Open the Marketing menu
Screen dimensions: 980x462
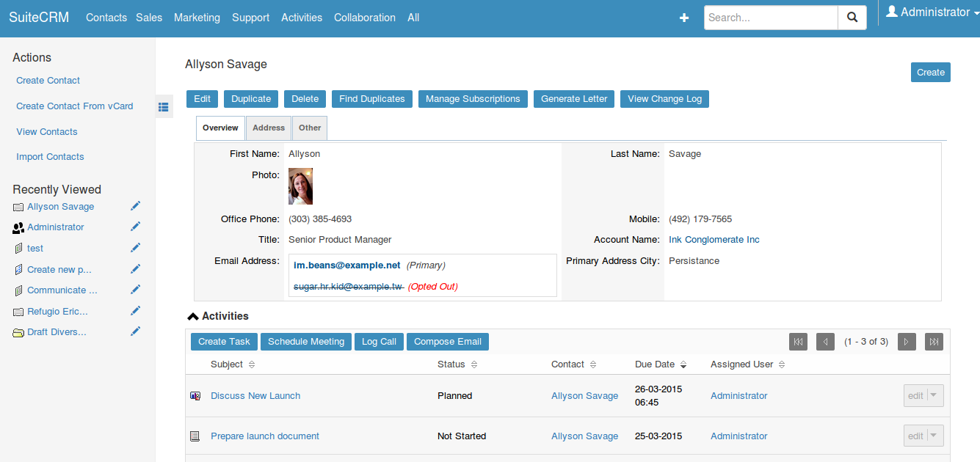click(x=197, y=17)
